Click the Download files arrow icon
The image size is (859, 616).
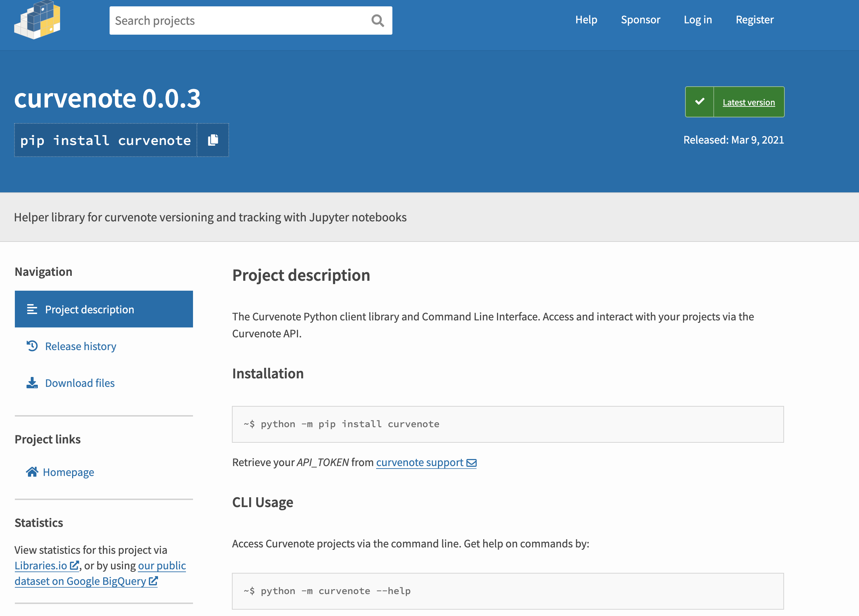32,383
